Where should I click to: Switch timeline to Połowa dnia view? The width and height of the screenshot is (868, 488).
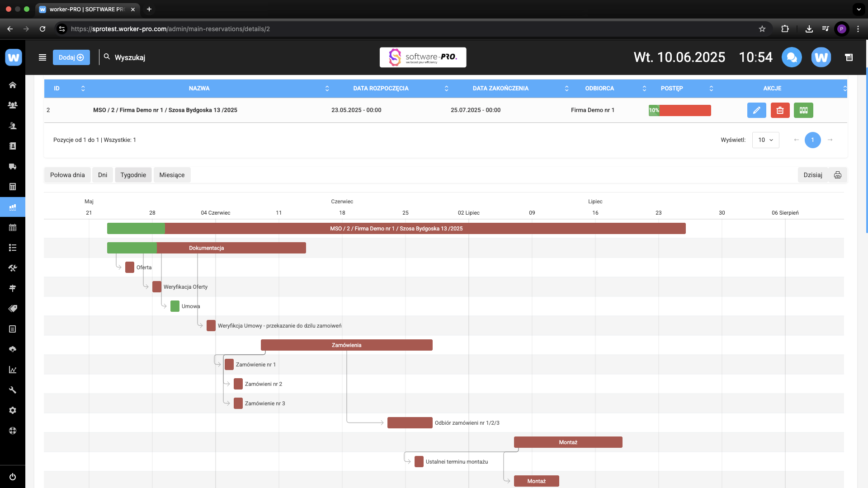(x=67, y=175)
